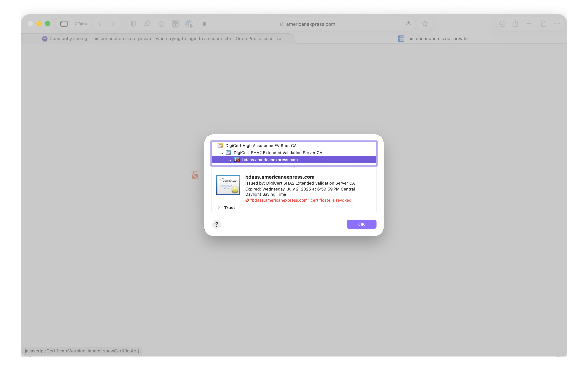Open the tab overview icon
This screenshot has height=384, width=588.
point(543,24)
